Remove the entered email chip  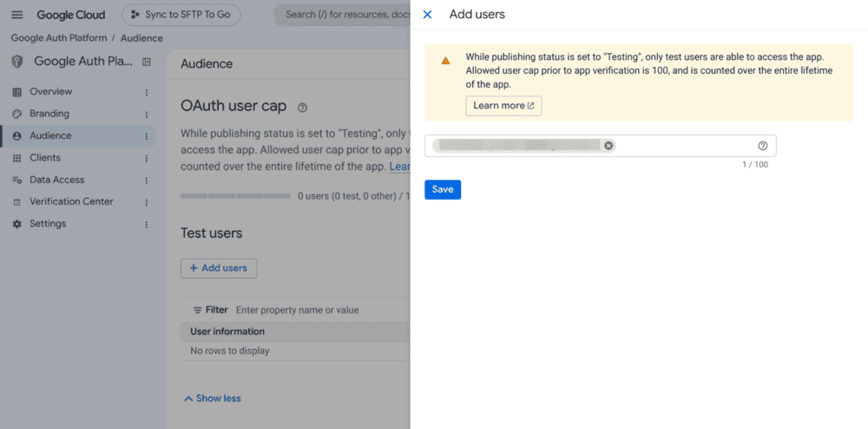click(x=608, y=146)
